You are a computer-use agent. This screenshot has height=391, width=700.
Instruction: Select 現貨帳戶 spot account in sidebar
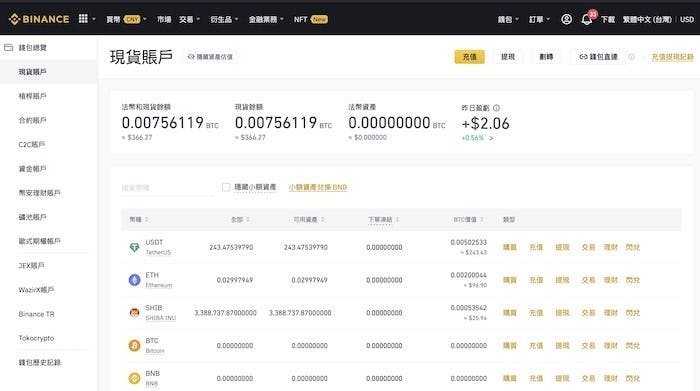(x=33, y=71)
